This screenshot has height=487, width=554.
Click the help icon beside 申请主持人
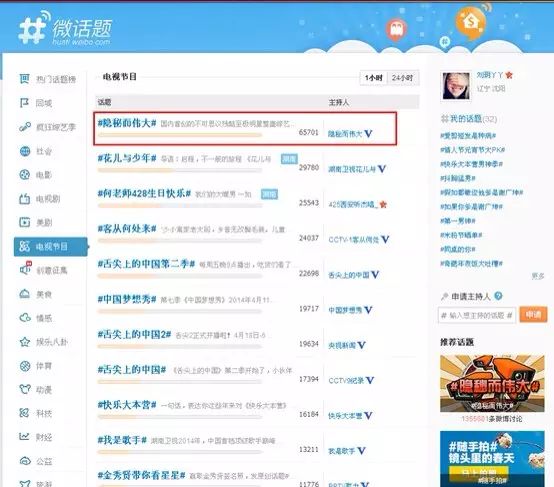pyautogui.click(x=498, y=296)
